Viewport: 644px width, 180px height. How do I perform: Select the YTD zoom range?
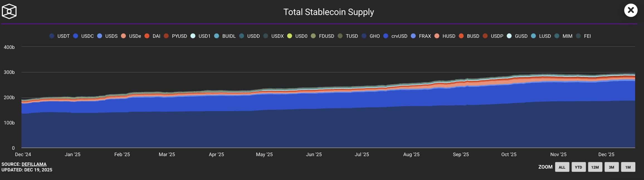point(579,167)
